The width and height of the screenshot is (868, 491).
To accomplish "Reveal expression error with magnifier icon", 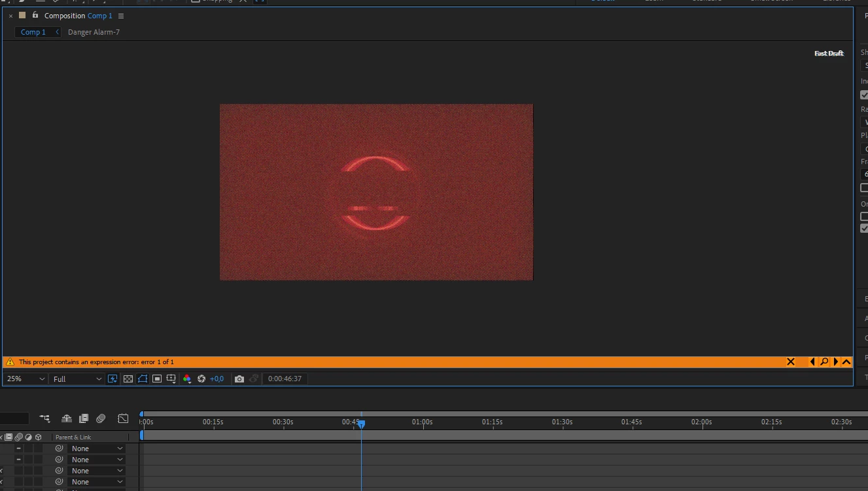I will 824,362.
